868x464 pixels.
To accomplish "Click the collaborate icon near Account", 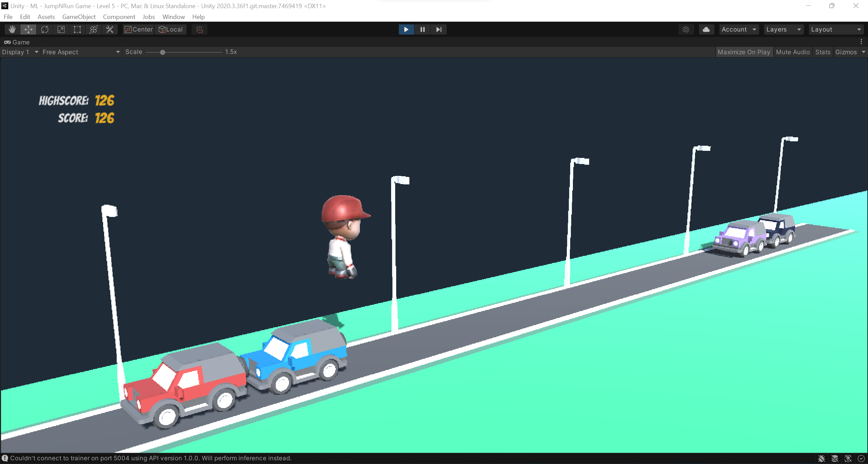I will (x=686, y=29).
